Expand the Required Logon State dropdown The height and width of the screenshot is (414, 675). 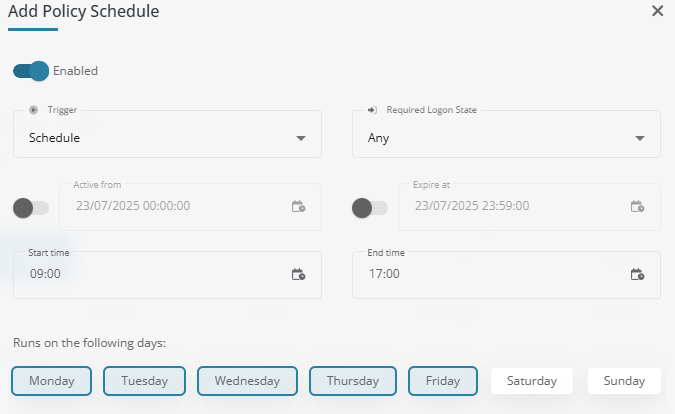click(x=640, y=138)
